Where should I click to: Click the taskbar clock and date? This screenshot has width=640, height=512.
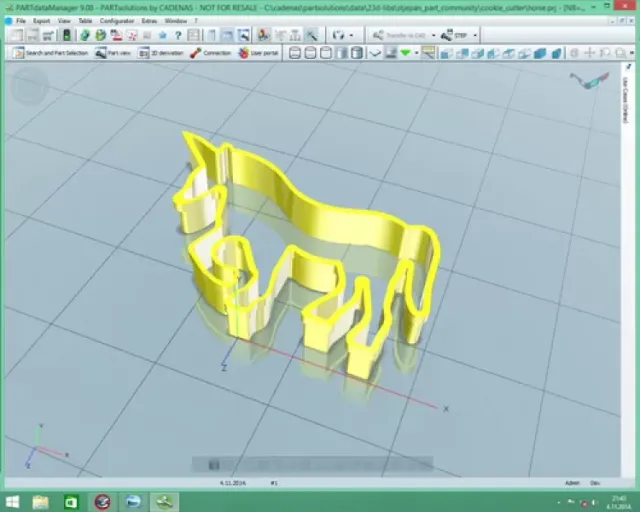[619, 502]
